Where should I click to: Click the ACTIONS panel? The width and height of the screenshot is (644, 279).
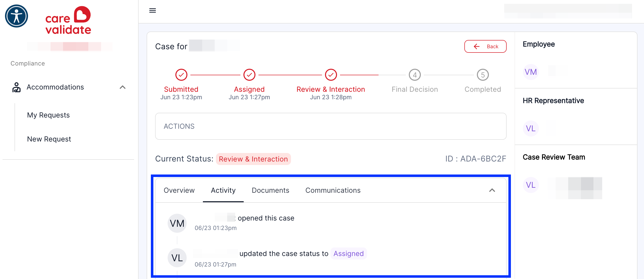[331, 126]
